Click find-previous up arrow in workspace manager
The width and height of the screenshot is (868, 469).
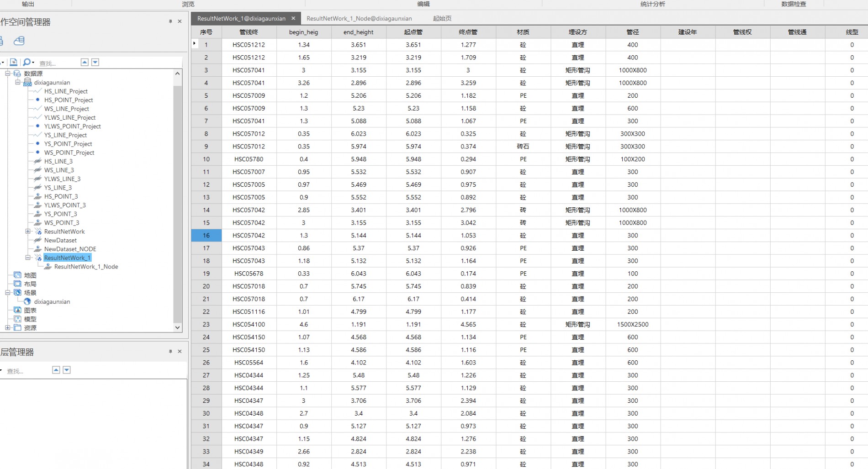85,62
